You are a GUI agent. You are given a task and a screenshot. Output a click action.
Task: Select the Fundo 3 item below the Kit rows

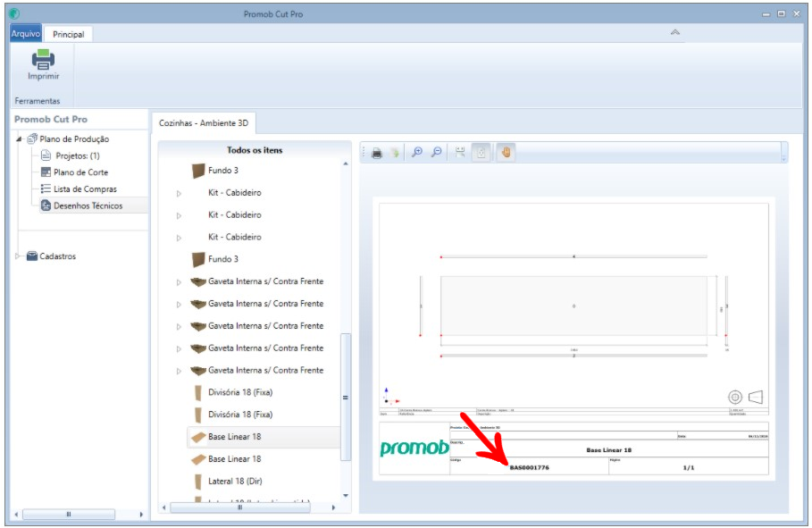pos(223,259)
